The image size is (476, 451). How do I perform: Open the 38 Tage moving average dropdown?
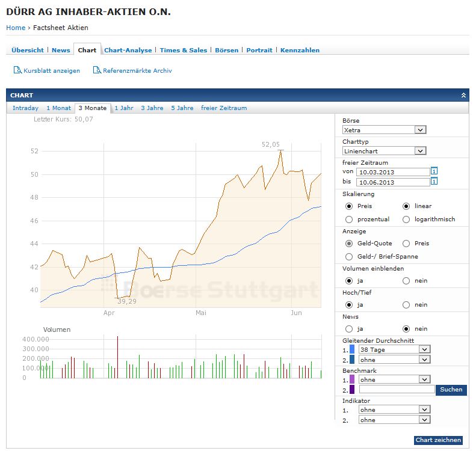tap(424, 349)
